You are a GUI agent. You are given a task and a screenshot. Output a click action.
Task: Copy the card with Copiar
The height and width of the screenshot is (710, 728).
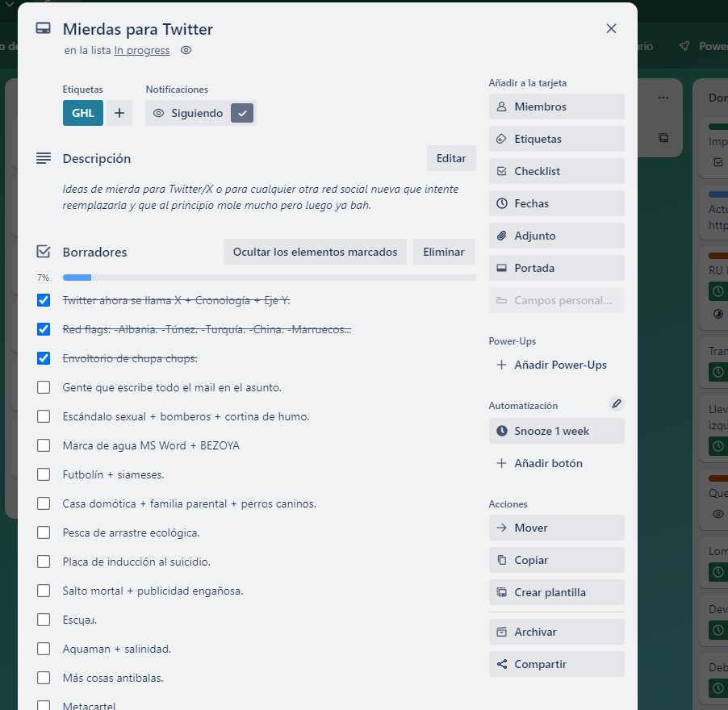[x=556, y=560]
